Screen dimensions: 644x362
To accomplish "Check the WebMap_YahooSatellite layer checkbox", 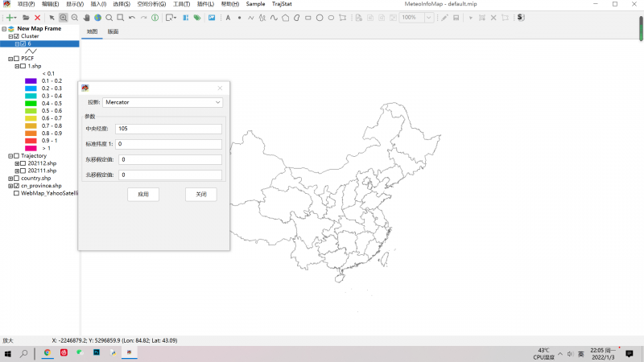I will [16, 193].
